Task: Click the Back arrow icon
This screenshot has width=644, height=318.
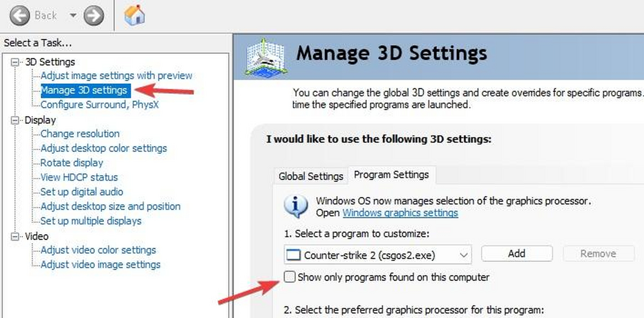Action: pos(19,16)
